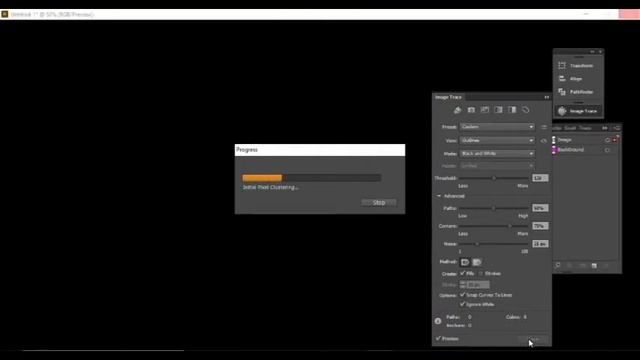Click the Image Trace panel tab
The height and width of the screenshot is (360, 640).
(x=448, y=97)
